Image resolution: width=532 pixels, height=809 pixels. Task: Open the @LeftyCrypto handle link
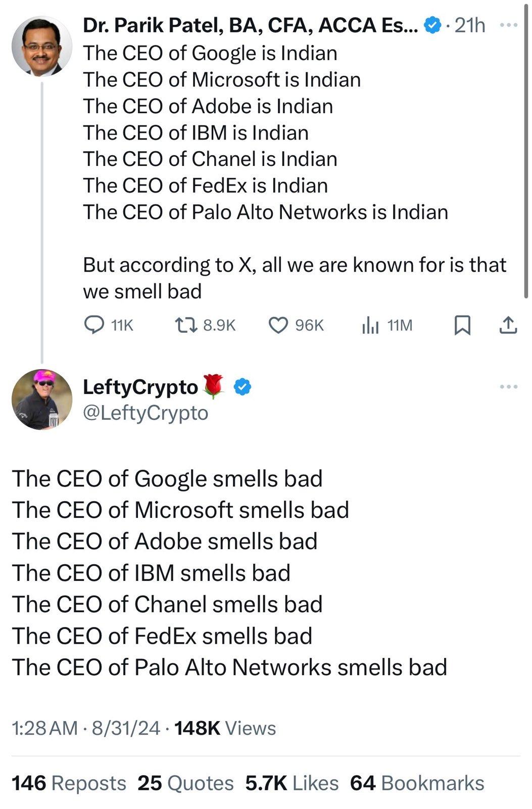[x=146, y=413]
